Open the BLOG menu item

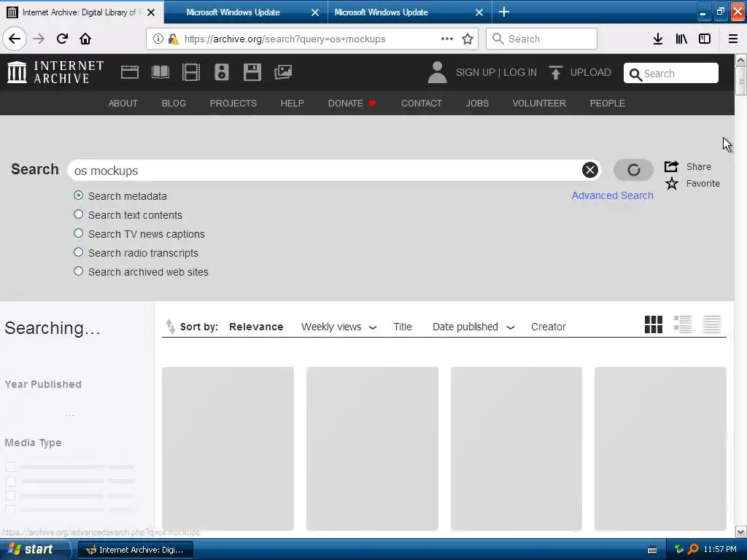174,104
